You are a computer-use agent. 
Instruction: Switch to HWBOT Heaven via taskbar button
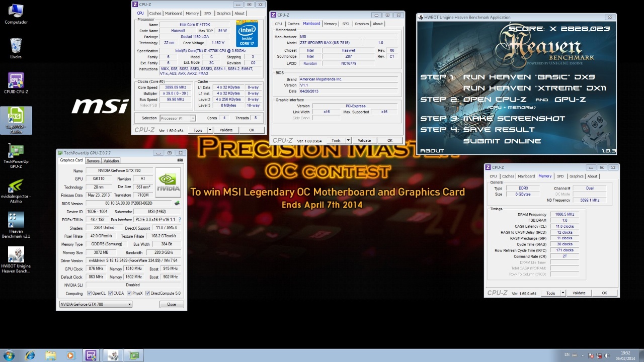coord(113,355)
